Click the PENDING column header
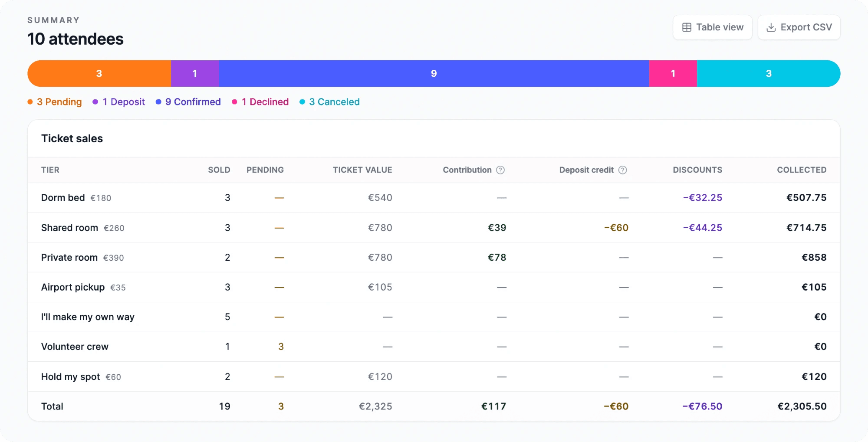Viewport: 868px width, 442px height. (265, 170)
